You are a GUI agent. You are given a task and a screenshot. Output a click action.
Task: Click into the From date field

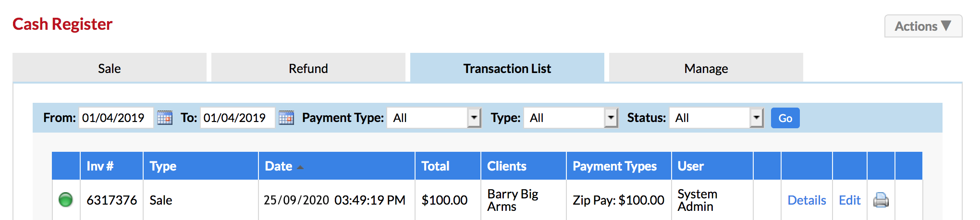click(x=116, y=118)
